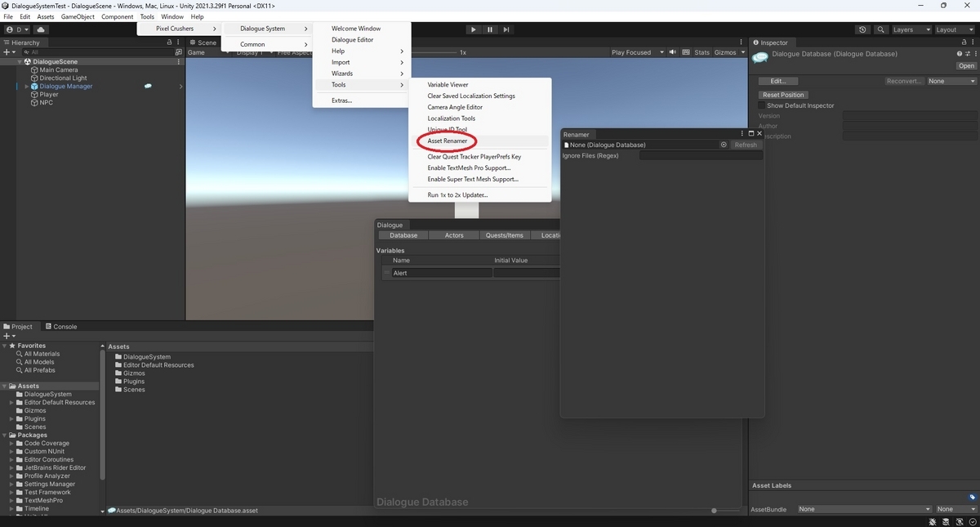Screen dimensions: 980x527
Task: Click the Edit... button in Inspector
Action: click(x=778, y=81)
